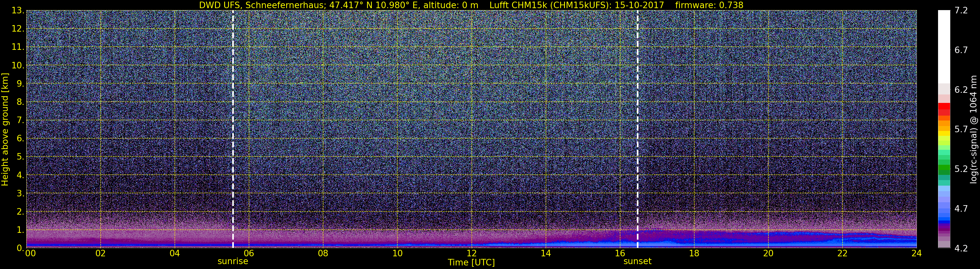The width and height of the screenshot is (980, 269).
Task: Click the white top section of the colorbar
Action: coord(944,47)
